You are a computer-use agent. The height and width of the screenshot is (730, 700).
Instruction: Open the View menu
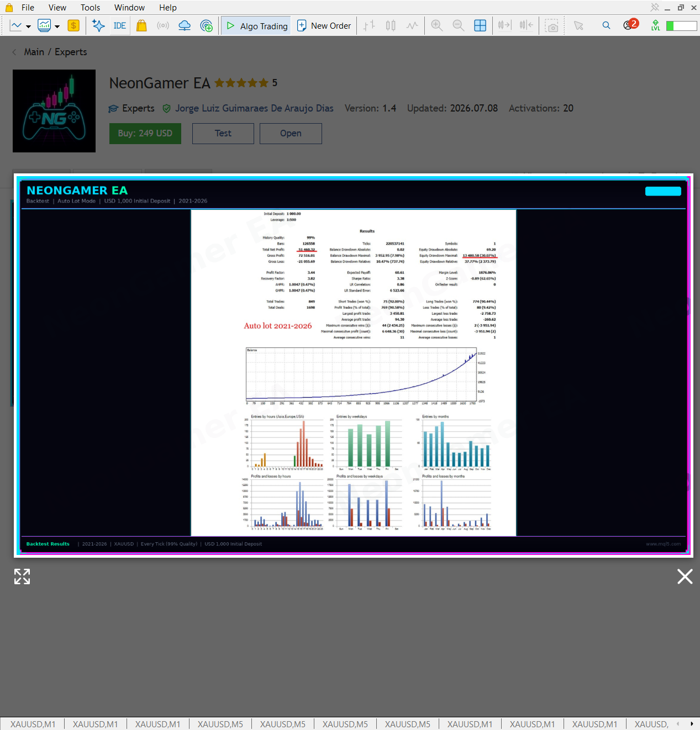point(57,8)
